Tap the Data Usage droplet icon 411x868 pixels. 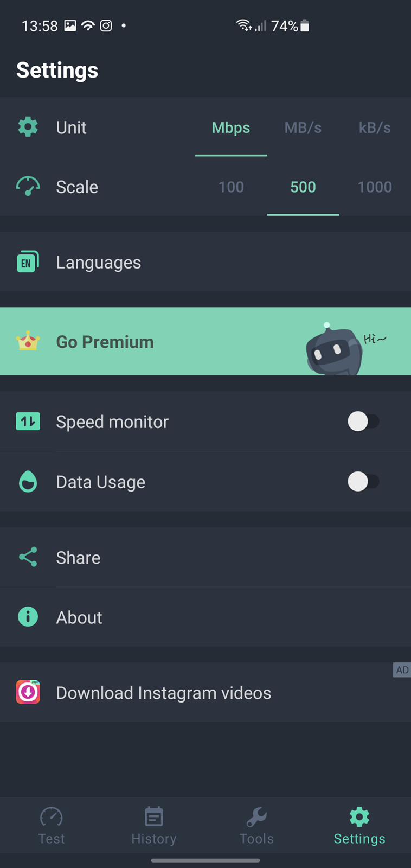pos(28,481)
